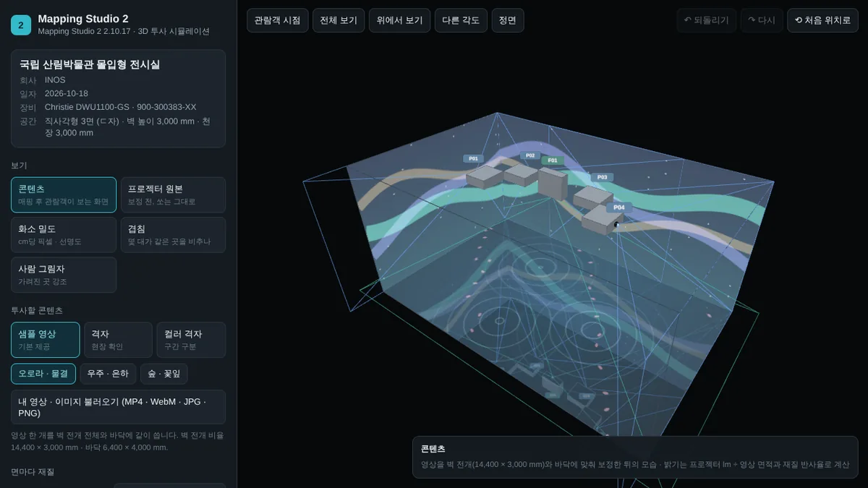Switch view mode to 콘텐츠 (mapped result)
Screen dimensions: 868x488
pyautogui.click(x=64, y=195)
